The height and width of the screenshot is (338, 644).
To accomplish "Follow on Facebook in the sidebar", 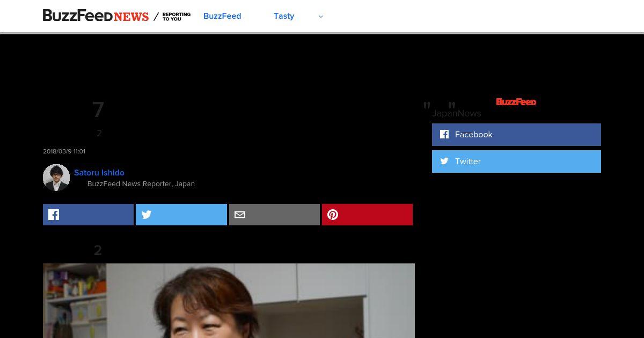I will coord(516,135).
